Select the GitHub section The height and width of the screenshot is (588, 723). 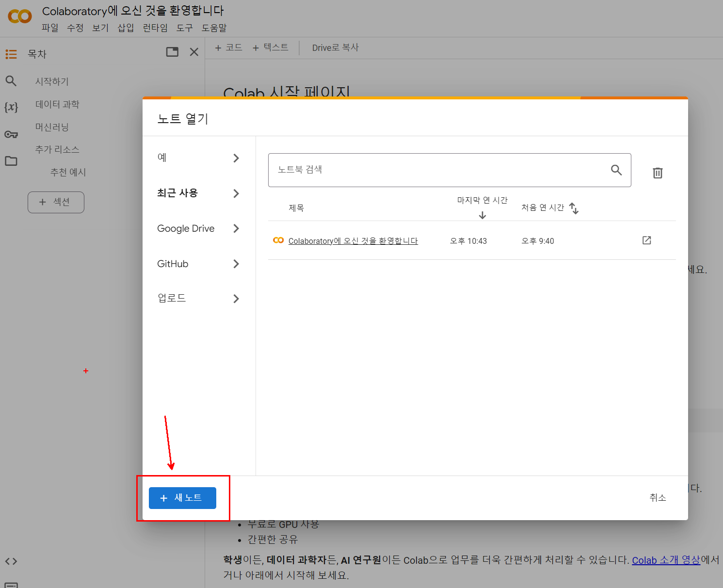pos(199,264)
